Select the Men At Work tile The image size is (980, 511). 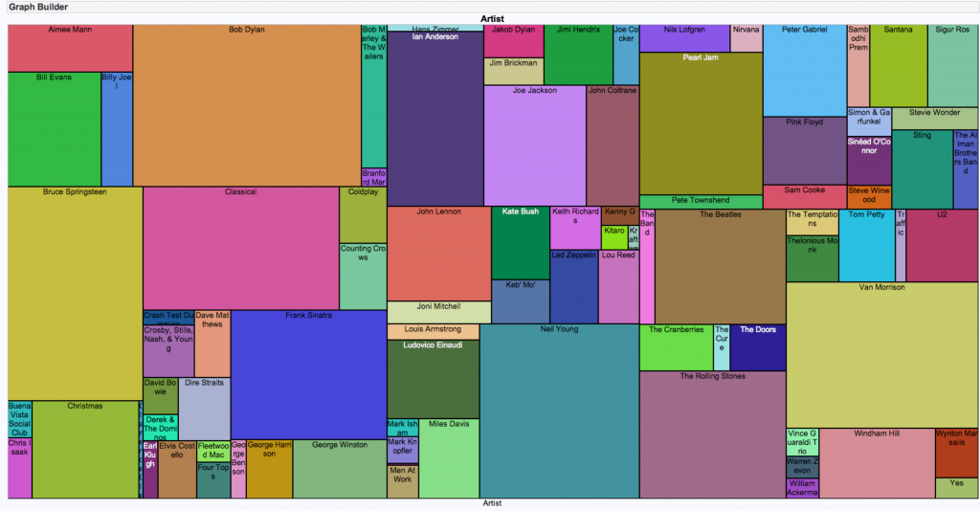click(x=403, y=481)
